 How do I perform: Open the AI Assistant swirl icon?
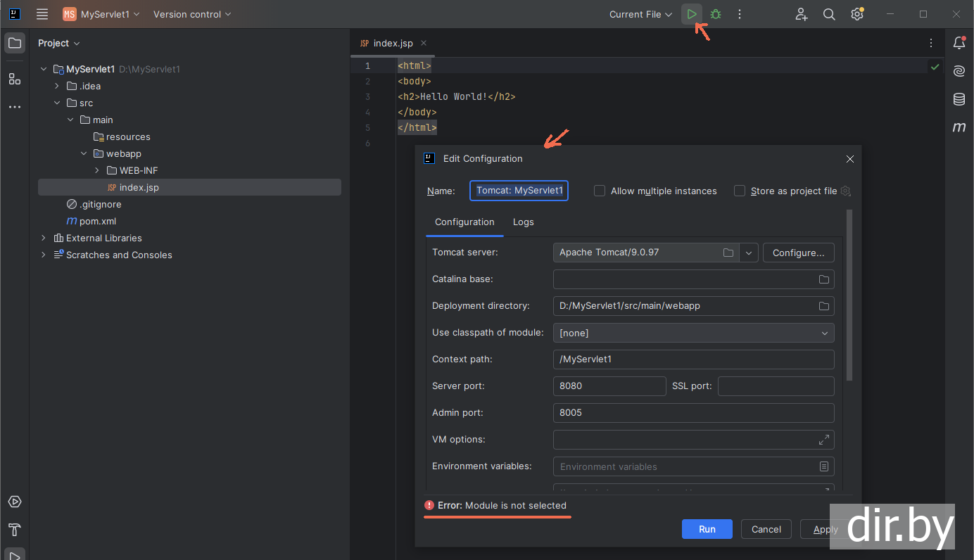[959, 71]
